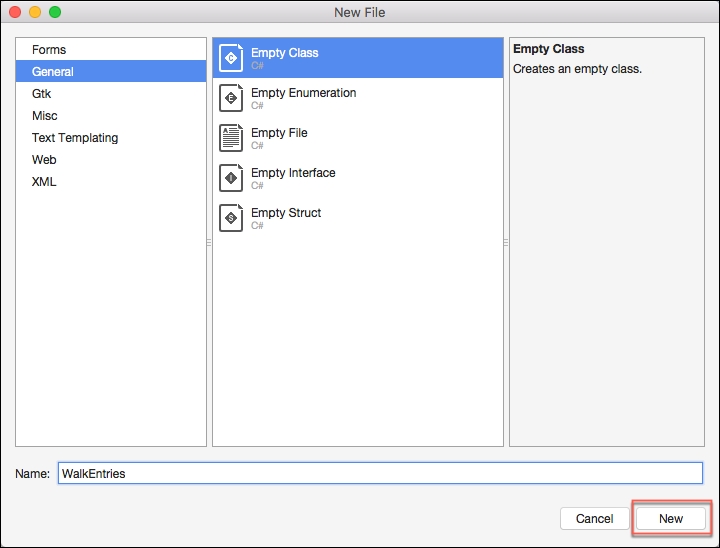This screenshot has width=720, height=548.
Task: Cancel the New File dialog
Action: tap(594, 519)
